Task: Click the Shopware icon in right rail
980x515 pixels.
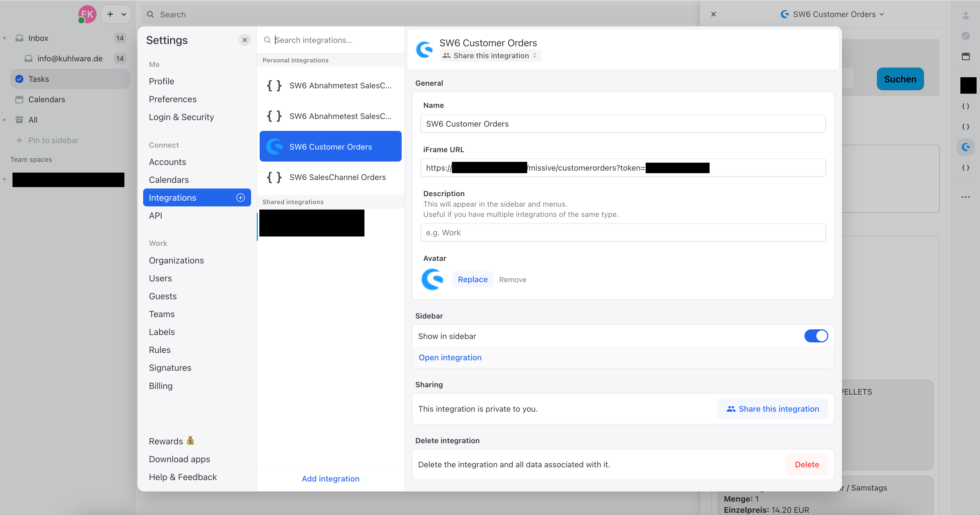Action: click(x=966, y=147)
